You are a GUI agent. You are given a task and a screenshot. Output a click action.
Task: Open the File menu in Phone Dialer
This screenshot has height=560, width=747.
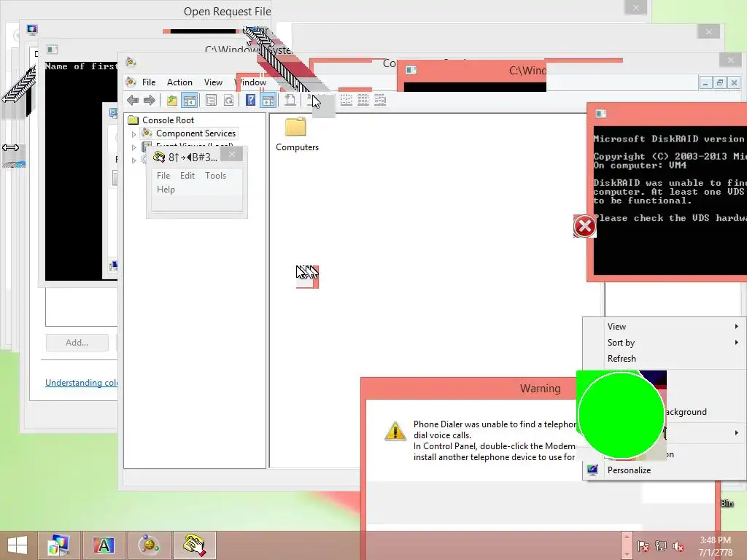tap(163, 175)
